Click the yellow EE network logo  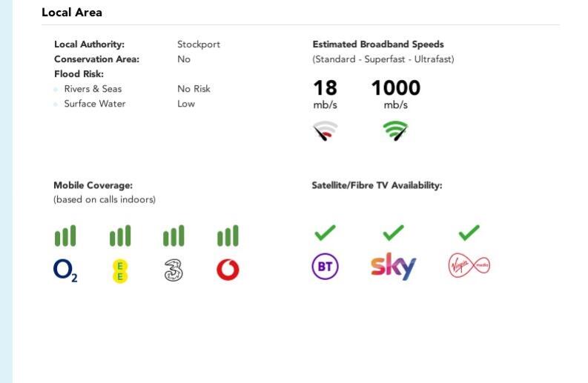pos(120,270)
